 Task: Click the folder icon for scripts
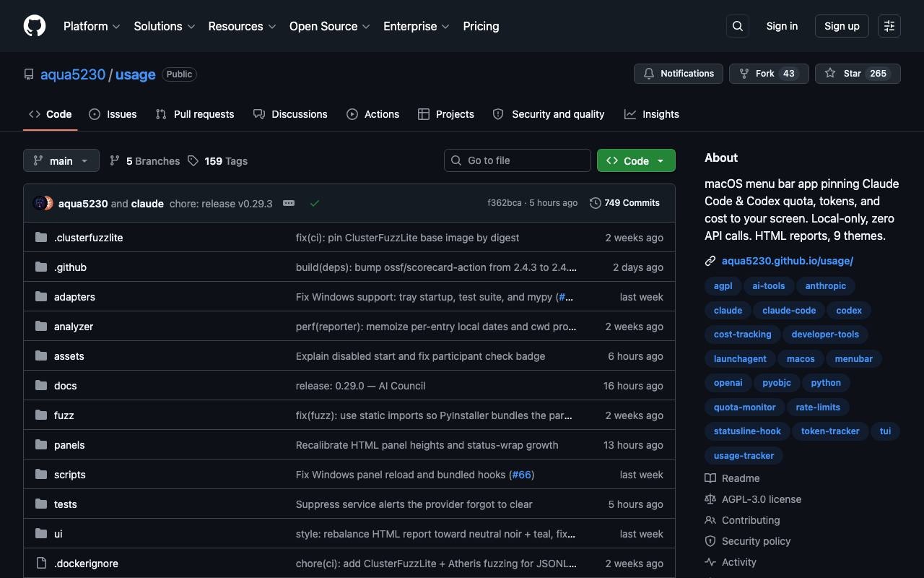41,474
